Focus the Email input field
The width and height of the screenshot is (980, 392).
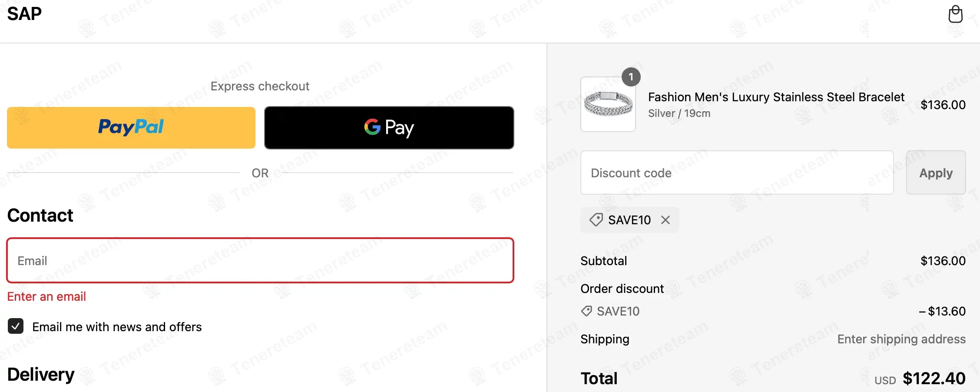click(260, 261)
